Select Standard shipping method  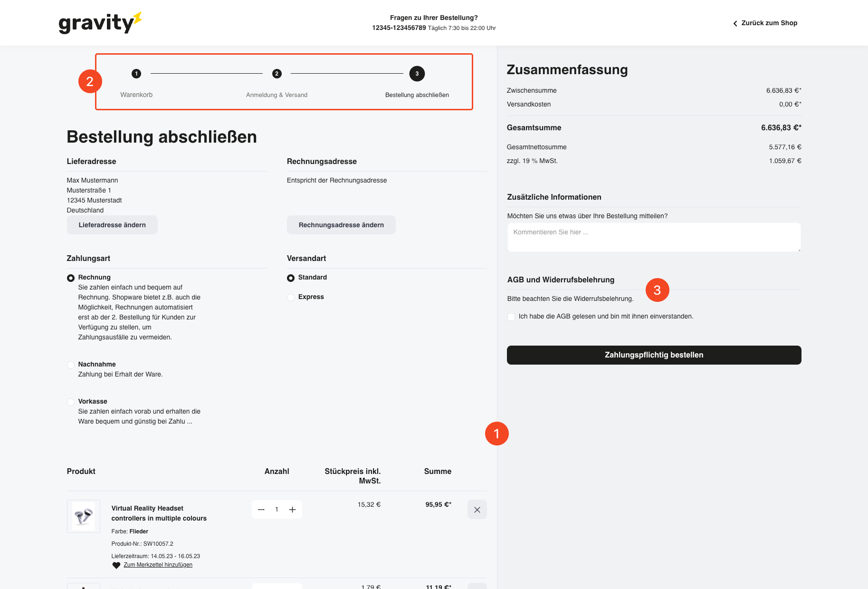coord(291,278)
